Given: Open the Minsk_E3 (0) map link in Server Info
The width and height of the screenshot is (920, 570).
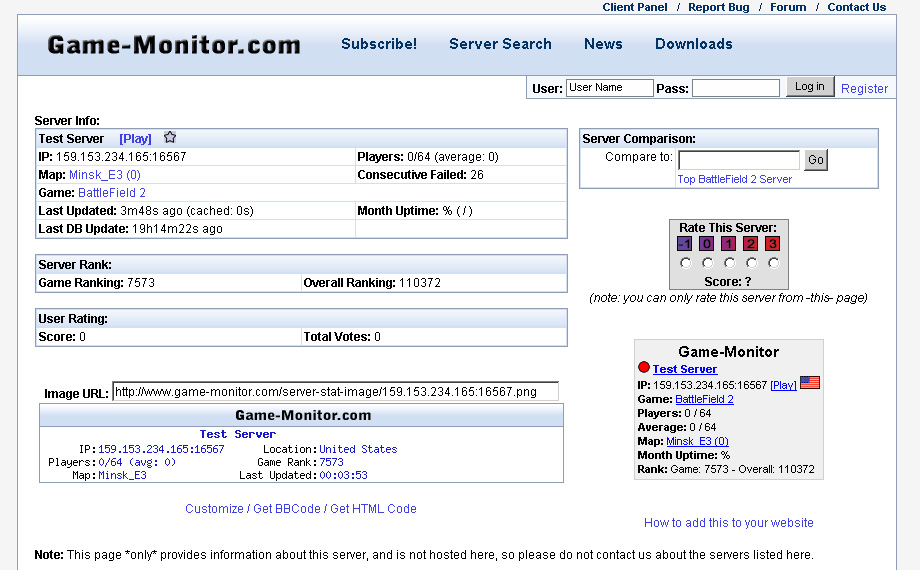Looking at the screenshot, I should (x=104, y=175).
